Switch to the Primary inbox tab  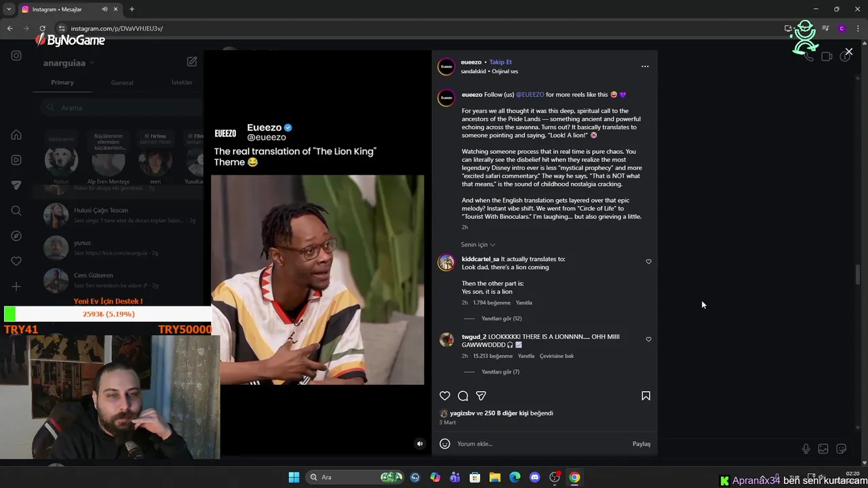pos(62,83)
